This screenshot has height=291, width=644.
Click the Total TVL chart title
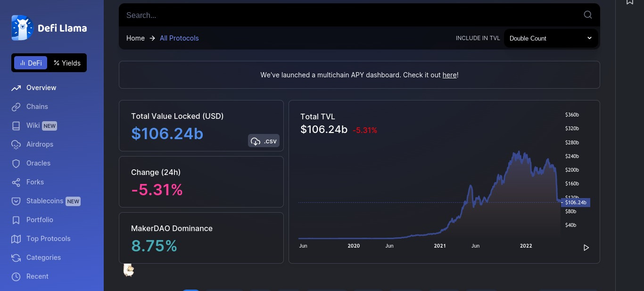318,116
